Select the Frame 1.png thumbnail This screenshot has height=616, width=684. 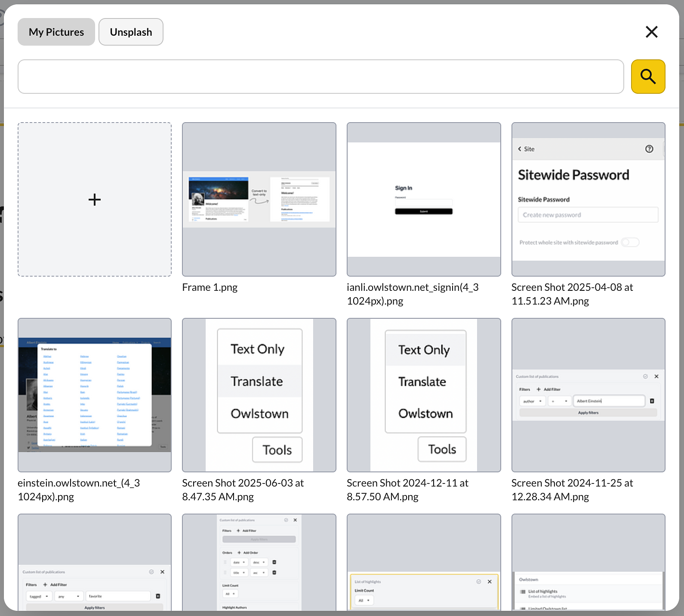point(259,200)
